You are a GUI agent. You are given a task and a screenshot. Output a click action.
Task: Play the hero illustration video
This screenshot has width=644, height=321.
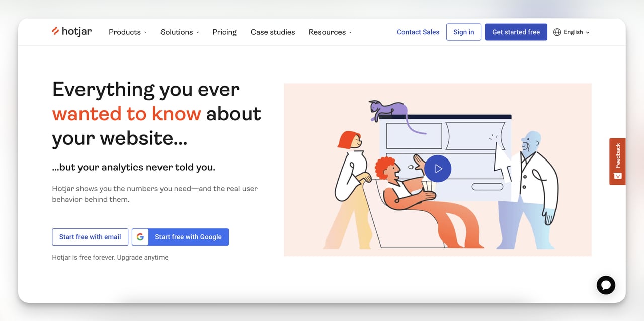[x=438, y=169]
